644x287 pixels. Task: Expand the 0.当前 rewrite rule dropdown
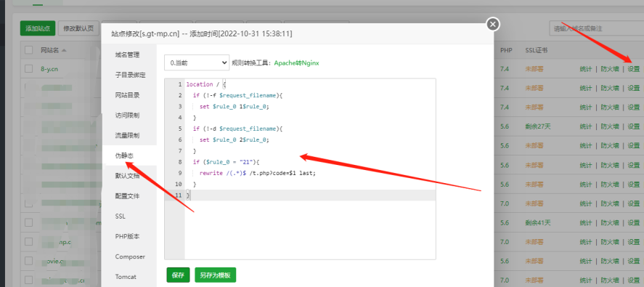click(196, 63)
